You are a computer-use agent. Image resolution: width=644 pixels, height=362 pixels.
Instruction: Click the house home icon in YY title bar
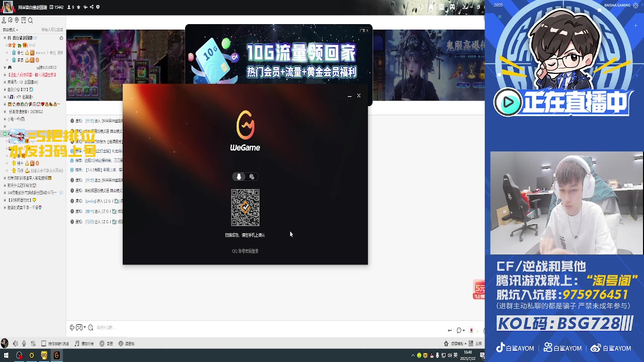coord(431,7)
